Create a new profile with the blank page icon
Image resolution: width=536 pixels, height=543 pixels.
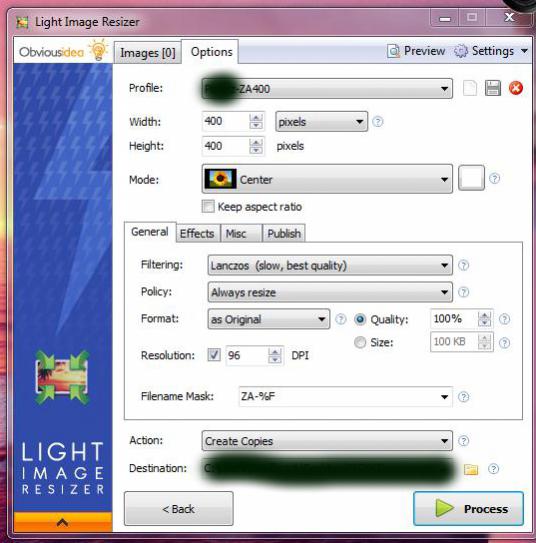pyautogui.click(x=470, y=88)
